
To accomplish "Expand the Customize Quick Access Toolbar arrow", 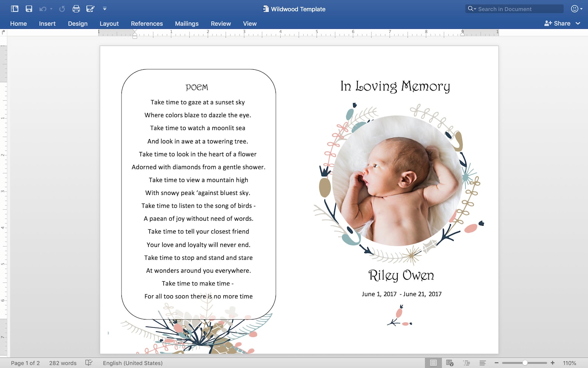I will [105, 9].
